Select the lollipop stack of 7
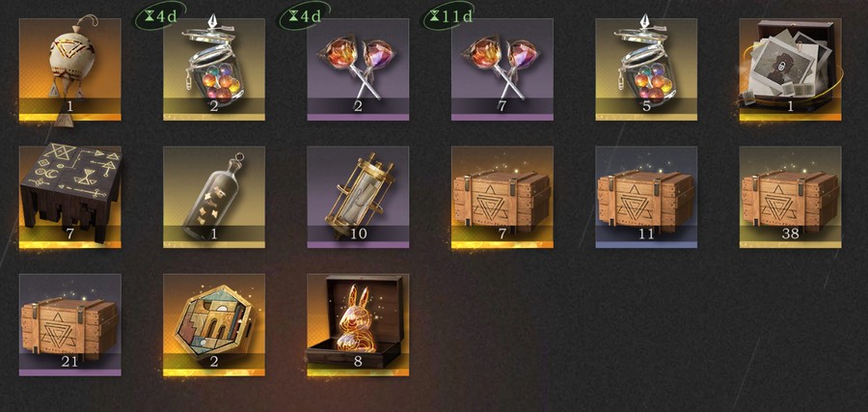The height and width of the screenshot is (412, 868). (x=502, y=69)
